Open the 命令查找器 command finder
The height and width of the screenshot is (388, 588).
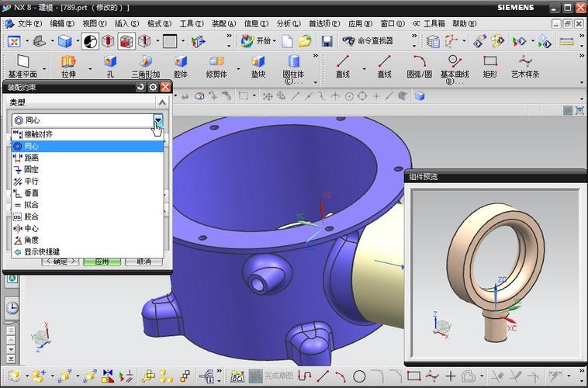(x=368, y=40)
